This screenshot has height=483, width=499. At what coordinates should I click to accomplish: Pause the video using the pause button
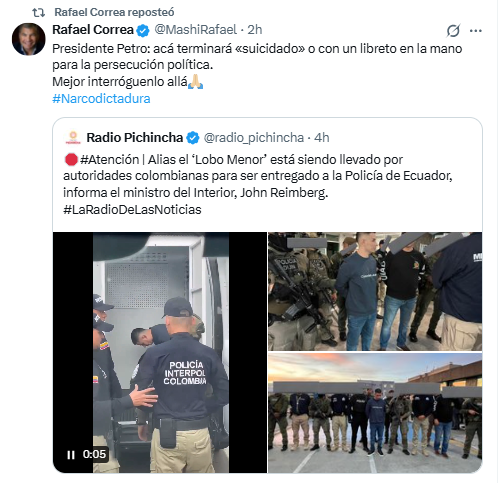click(x=71, y=455)
